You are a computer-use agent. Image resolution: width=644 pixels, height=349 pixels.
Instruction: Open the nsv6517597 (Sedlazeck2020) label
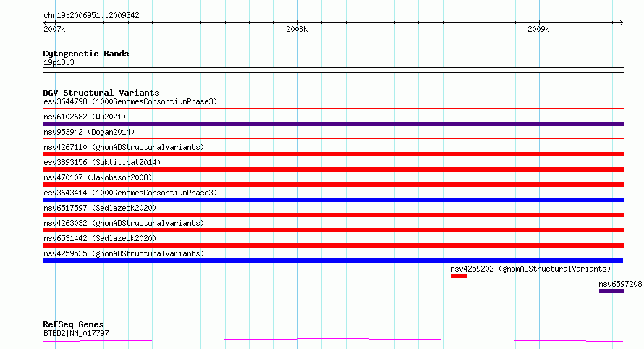100,208
